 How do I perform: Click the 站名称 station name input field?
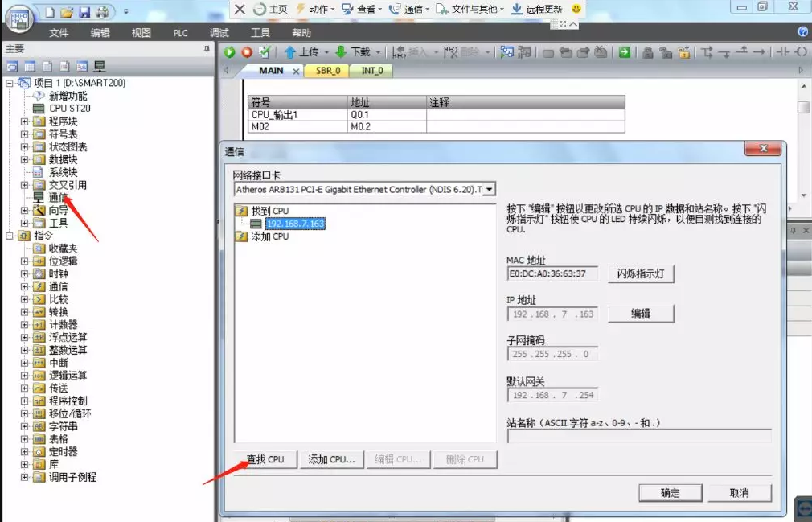[x=639, y=437]
